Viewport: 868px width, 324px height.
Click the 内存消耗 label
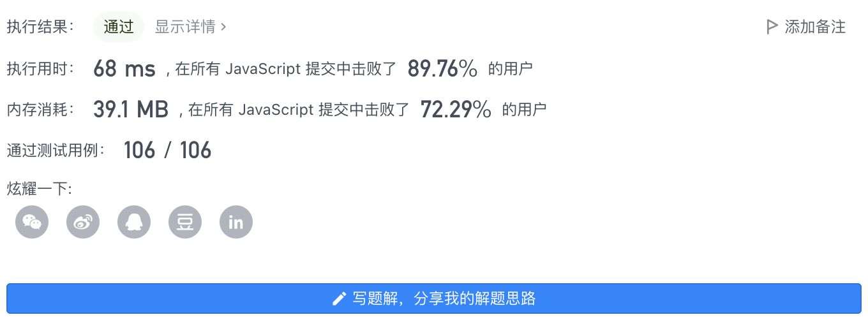41,110
